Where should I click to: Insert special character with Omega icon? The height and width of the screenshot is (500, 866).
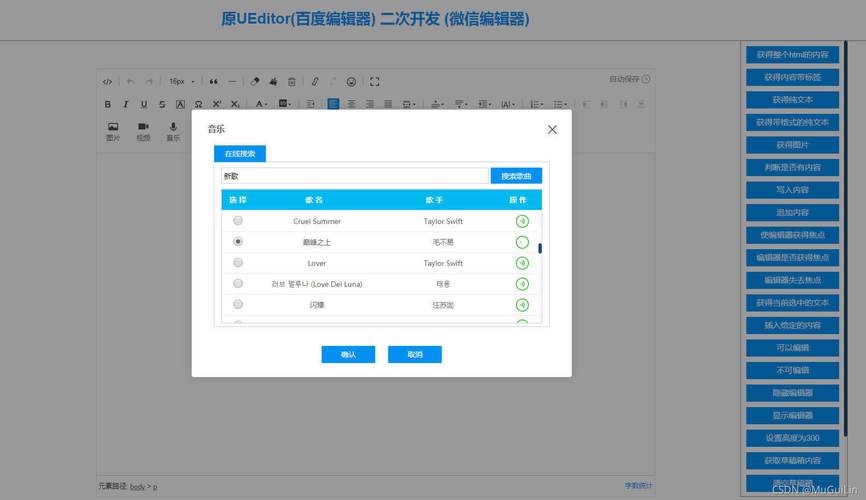coord(198,104)
